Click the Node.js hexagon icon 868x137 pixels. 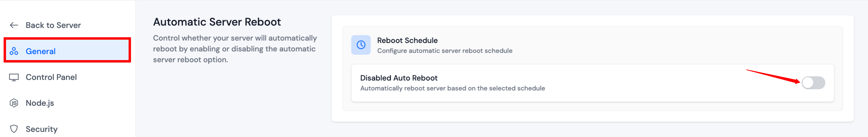[x=14, y=103]
